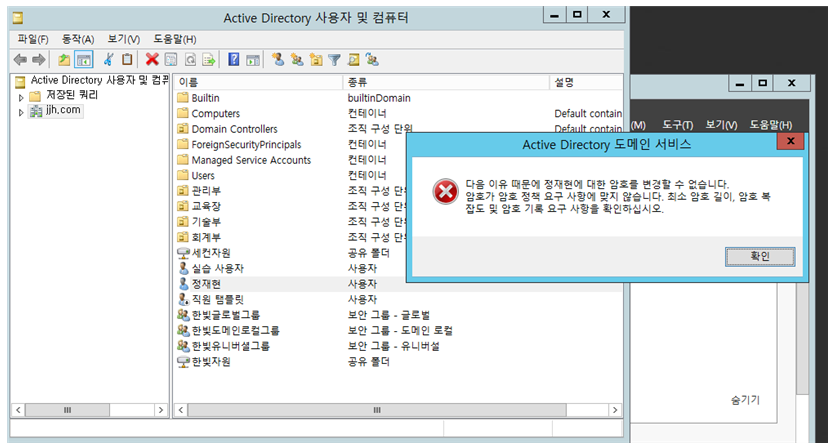Open the 파일(F) menu
The width and height of the screenshot is (833, 448).
33,39
